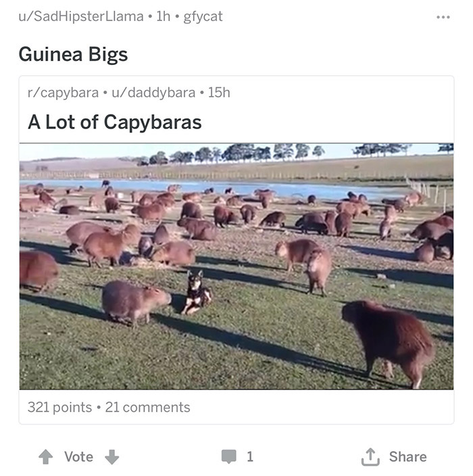Open the Guinea Bigs post title
This screenshot has height=476, width=473.
(x=73, y=55)
